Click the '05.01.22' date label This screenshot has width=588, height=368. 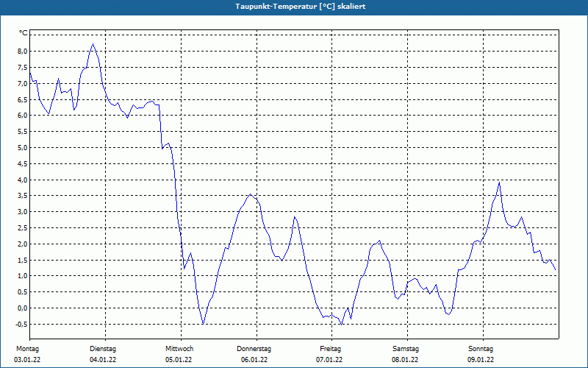click(x=179, y=360)
